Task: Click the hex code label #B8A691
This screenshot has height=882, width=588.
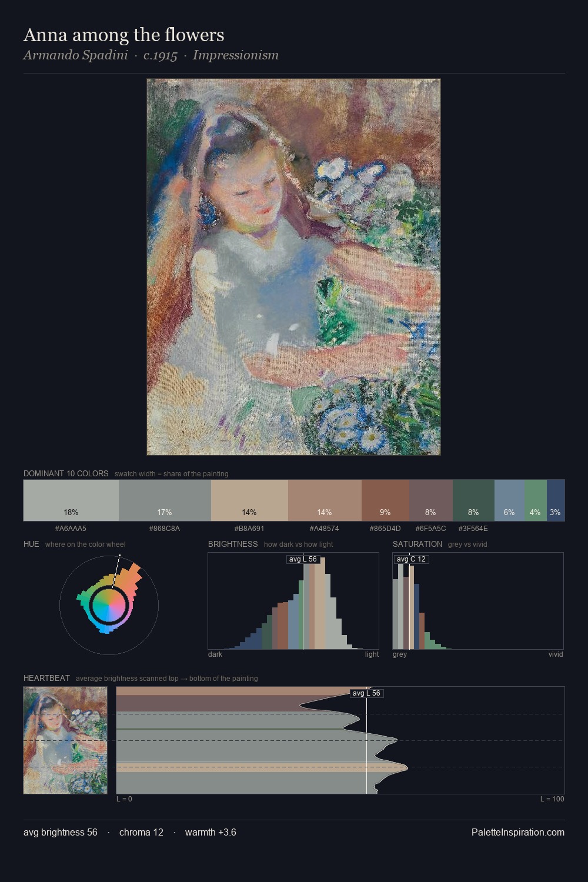Action: [249, 528]
